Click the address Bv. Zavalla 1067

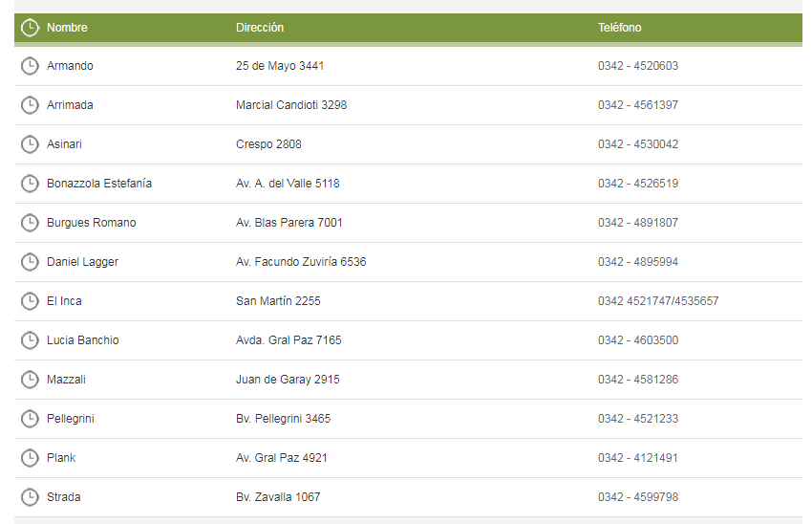click(x=278, y=497)
